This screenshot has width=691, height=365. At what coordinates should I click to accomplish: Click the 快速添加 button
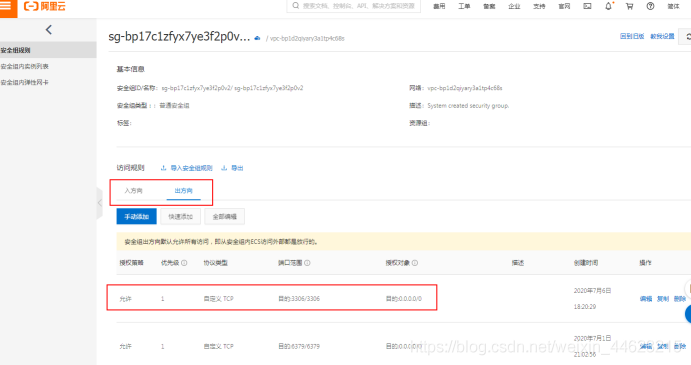pos(180,216)
